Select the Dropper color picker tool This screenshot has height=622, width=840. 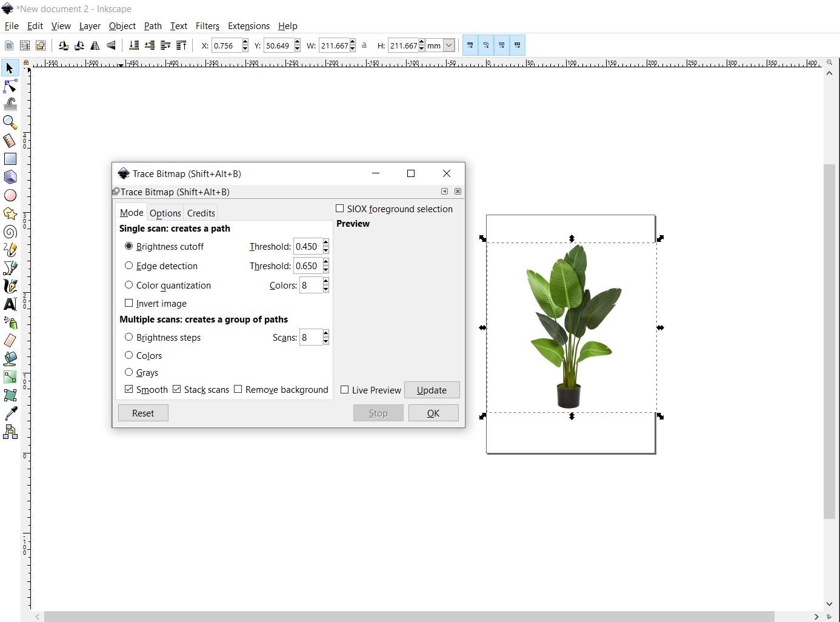coord(10,413)
